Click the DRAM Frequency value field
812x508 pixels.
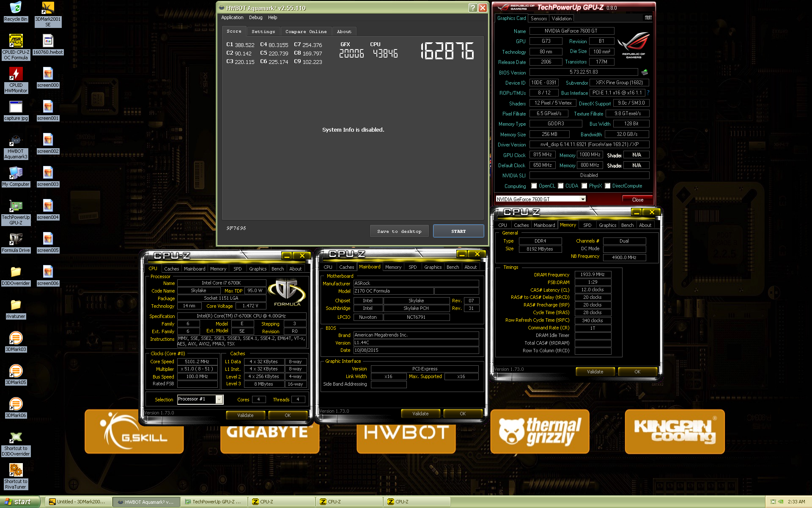(x=593, y=275)
